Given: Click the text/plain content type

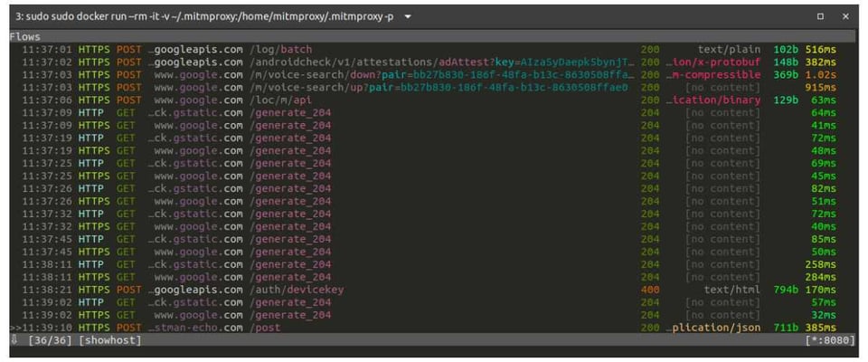Looking at the screenshot, I should click(x=729, y=50).
